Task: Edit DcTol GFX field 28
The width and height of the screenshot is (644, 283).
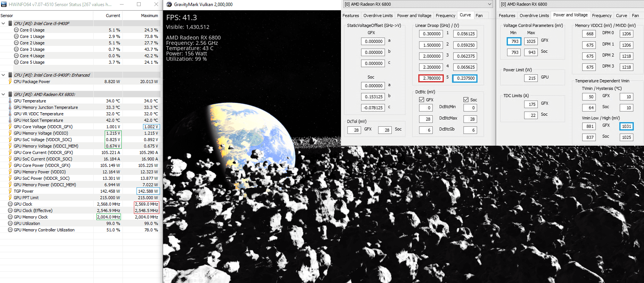Action: tap(354, 130)
